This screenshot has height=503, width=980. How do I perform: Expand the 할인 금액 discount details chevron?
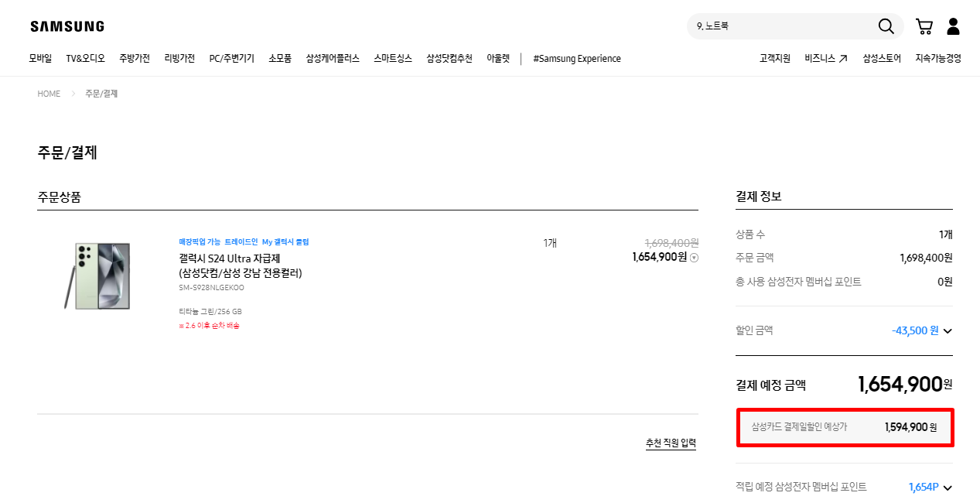coord(948,330)
